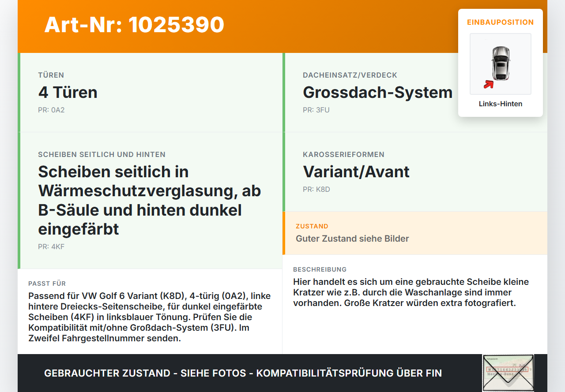Click the Scheiben seitlich Wärmeschutzverglasung heading
Screen dimensions: 565x392
click(150, 200)
